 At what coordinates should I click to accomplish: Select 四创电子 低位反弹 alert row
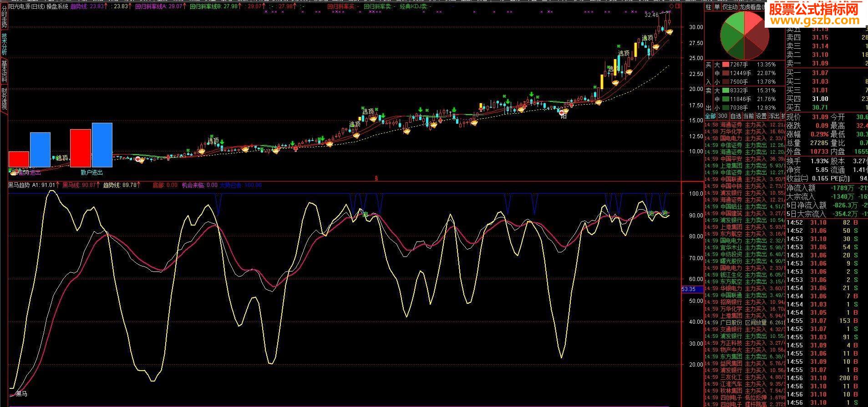pyautogui.click(x=745, y=397)
